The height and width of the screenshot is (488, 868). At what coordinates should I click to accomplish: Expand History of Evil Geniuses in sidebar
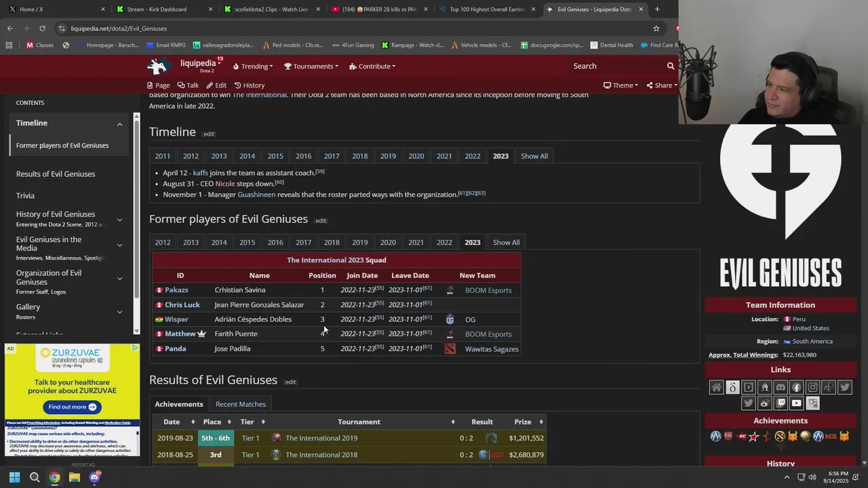click(119, 220)
